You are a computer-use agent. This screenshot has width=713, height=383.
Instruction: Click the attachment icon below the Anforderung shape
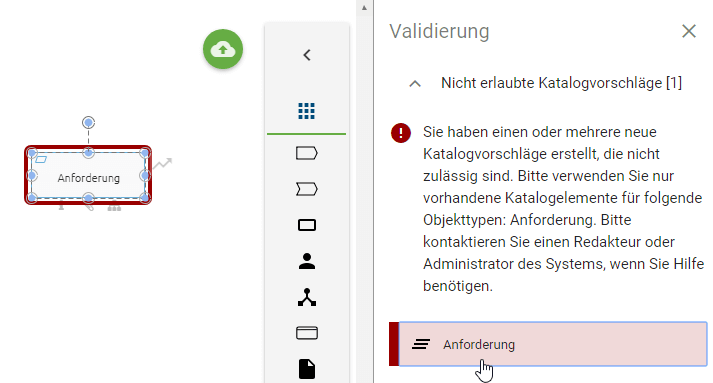[89, 207]
